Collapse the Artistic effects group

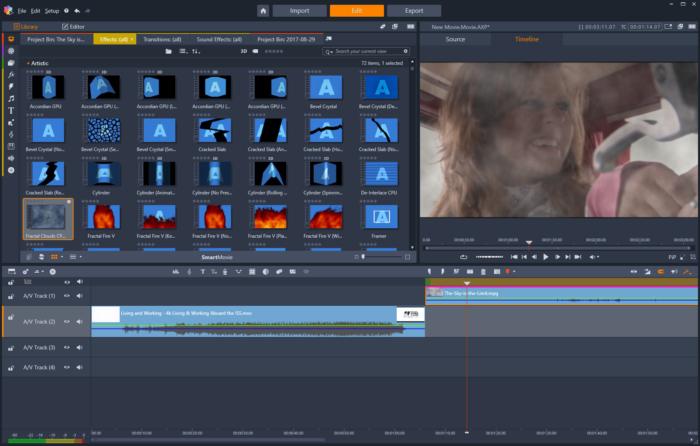(28, 63)
